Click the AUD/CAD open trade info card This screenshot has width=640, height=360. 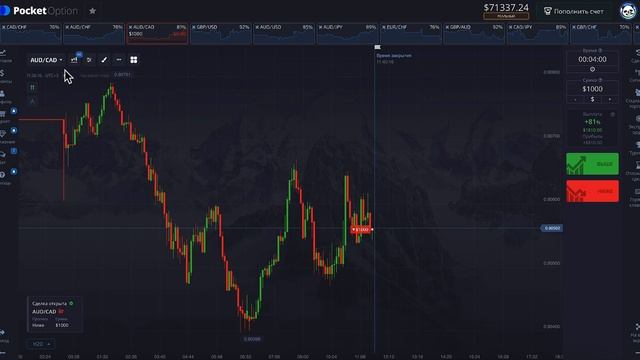click(x=55, y=314)
